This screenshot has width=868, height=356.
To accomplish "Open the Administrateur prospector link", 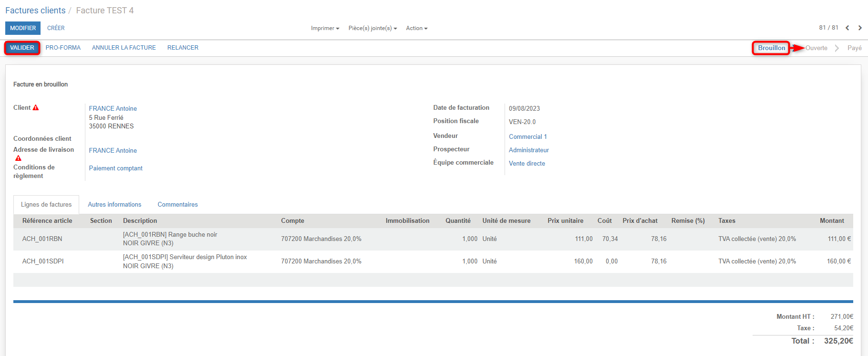I will tap(528, 150).
